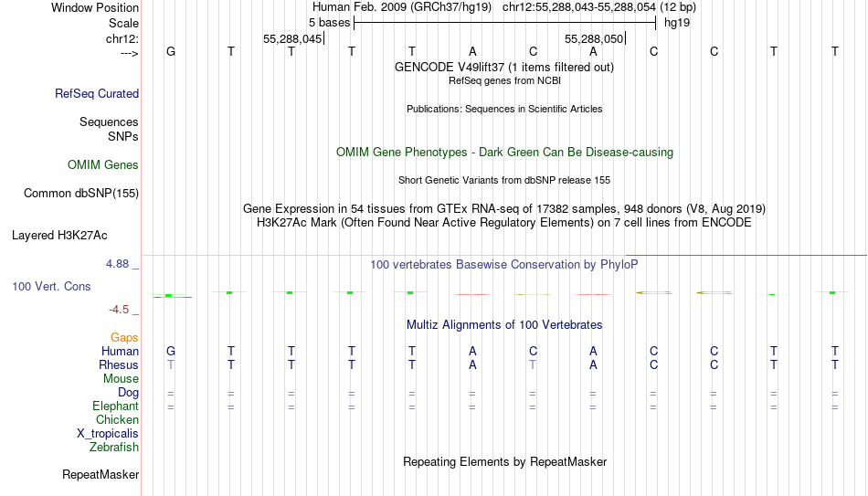Select the Mouse alignment row label
The image size is (868, 496).
coord(122,379)
